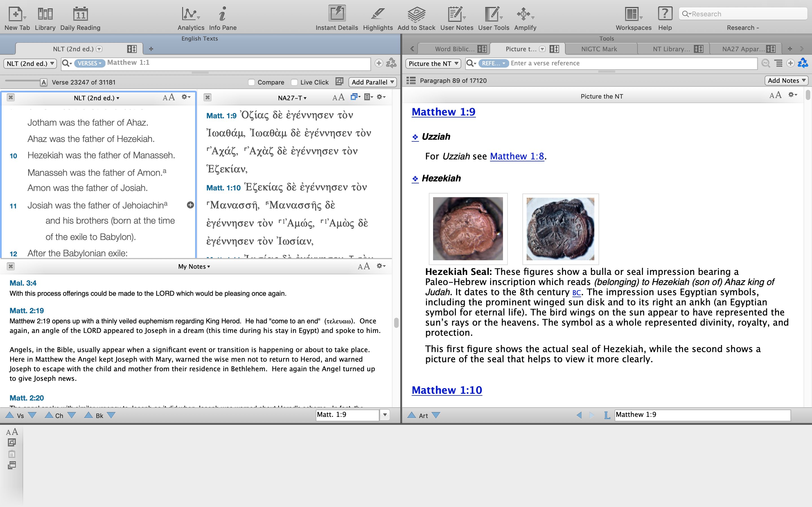The width and height of the screenshot is (812, 507).
Task: Follow the Matthew 1:8 hyperlink
Action: point(517,156)
